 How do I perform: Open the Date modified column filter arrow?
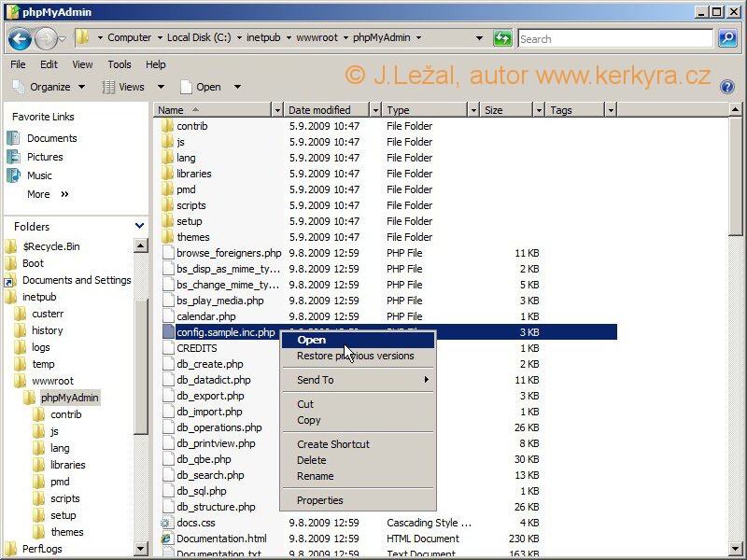point(375,110)
